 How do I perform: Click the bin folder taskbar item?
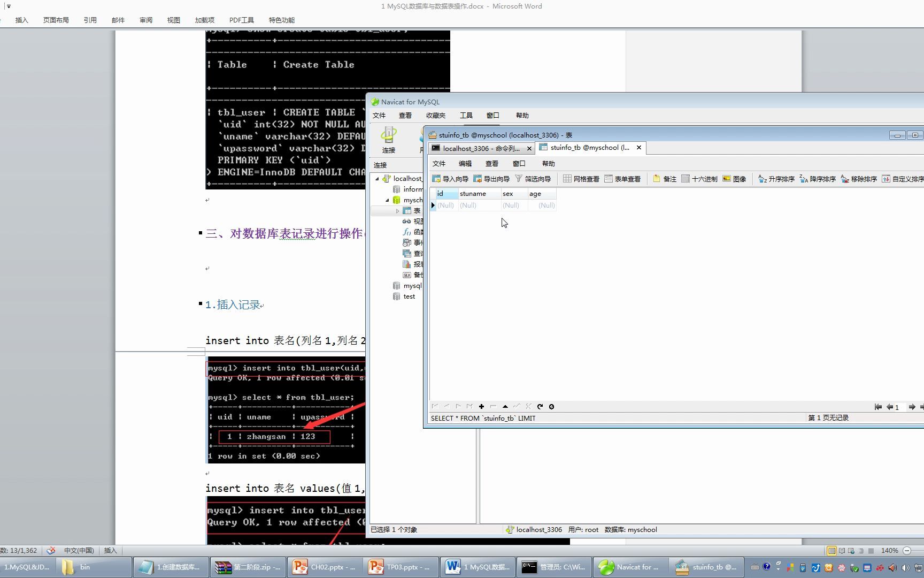click(x=93, y=567)
